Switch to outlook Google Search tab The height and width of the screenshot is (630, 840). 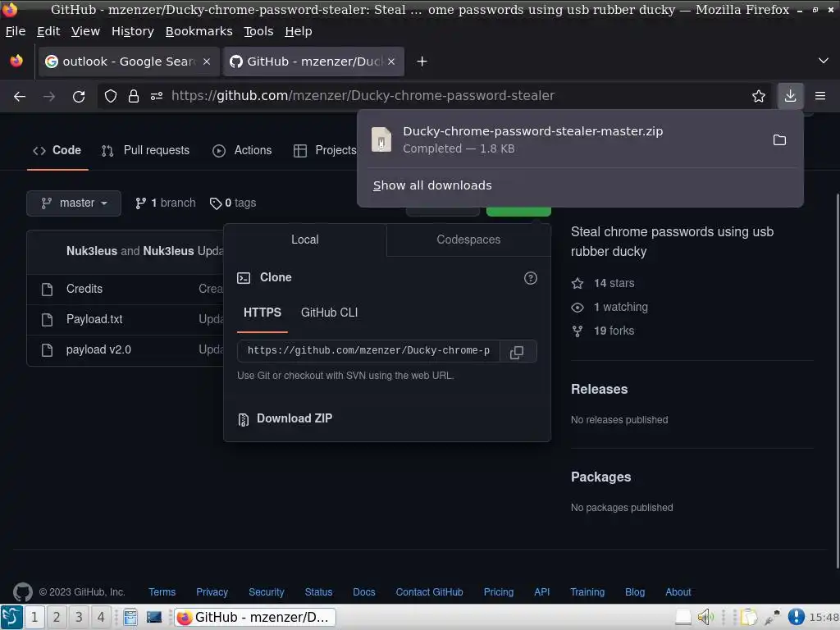(129, 62)
